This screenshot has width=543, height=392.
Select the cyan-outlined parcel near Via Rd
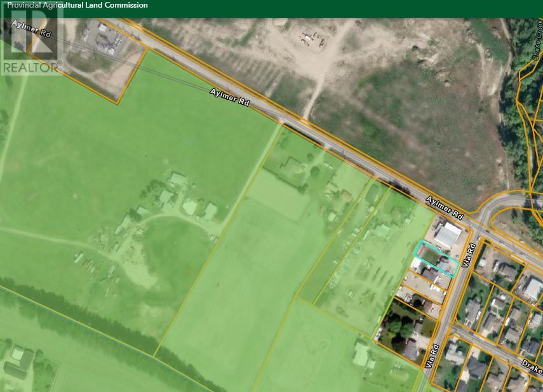pyautogui.click(x=435, y=258)
